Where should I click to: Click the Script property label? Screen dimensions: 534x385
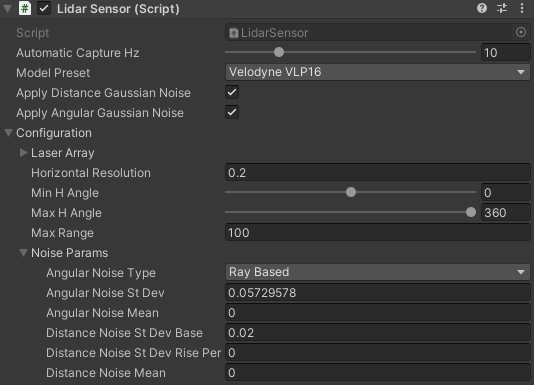coord(33,33)
